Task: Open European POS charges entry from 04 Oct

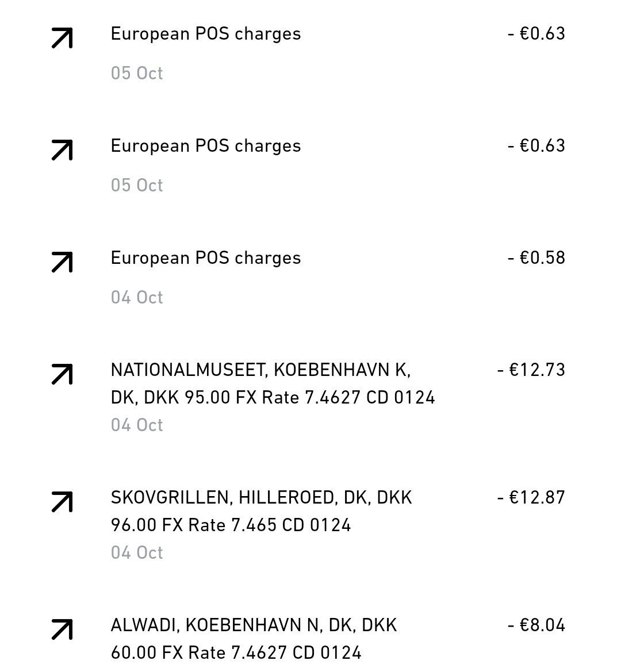Action: (205, 258)
